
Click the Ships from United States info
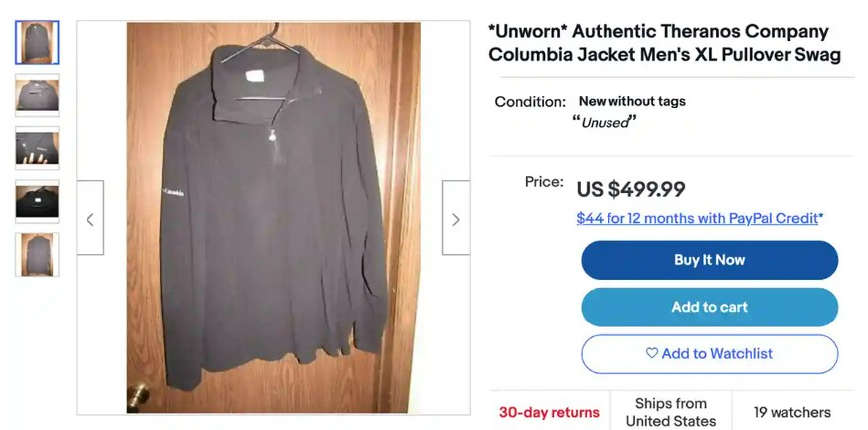tap(670, 412)
